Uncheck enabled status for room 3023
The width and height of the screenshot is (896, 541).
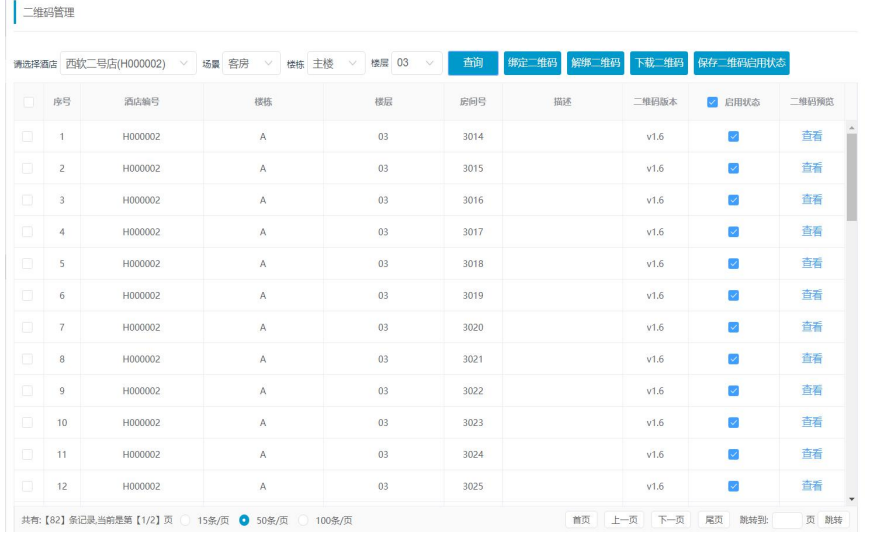click(733, 423)
